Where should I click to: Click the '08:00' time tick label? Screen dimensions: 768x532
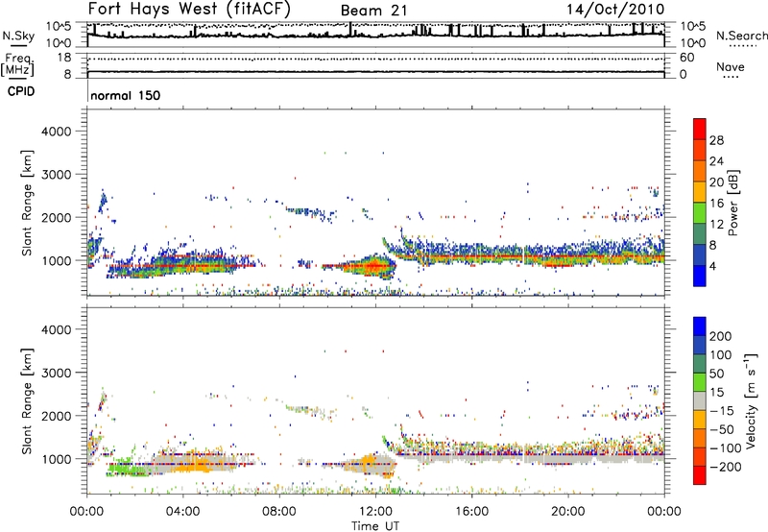[279, 512]
